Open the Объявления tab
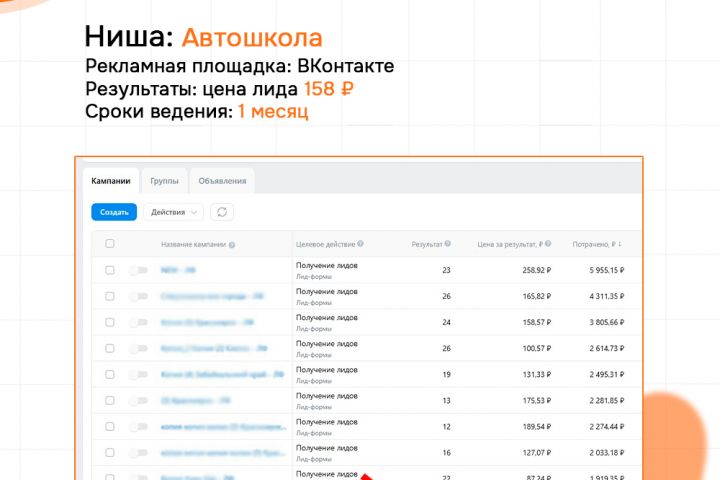This screenshot has height=480, width=720. click(222, 181)
